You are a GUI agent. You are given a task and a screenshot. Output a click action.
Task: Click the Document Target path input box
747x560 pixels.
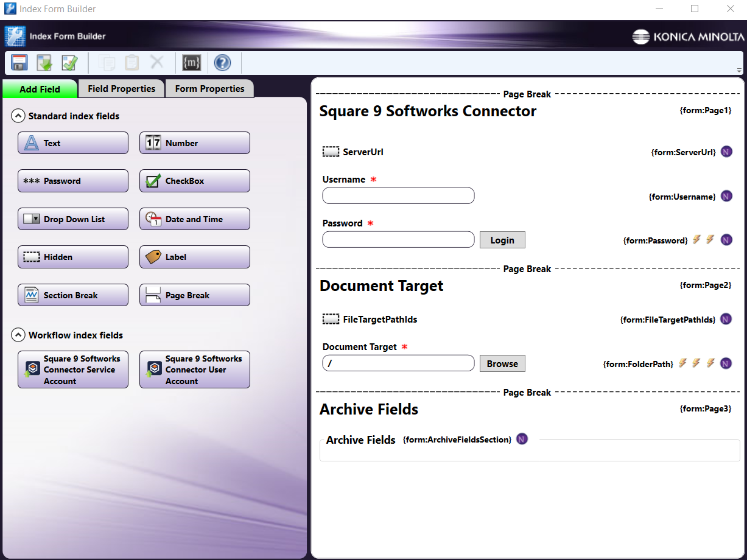click(x=398, y=363)
